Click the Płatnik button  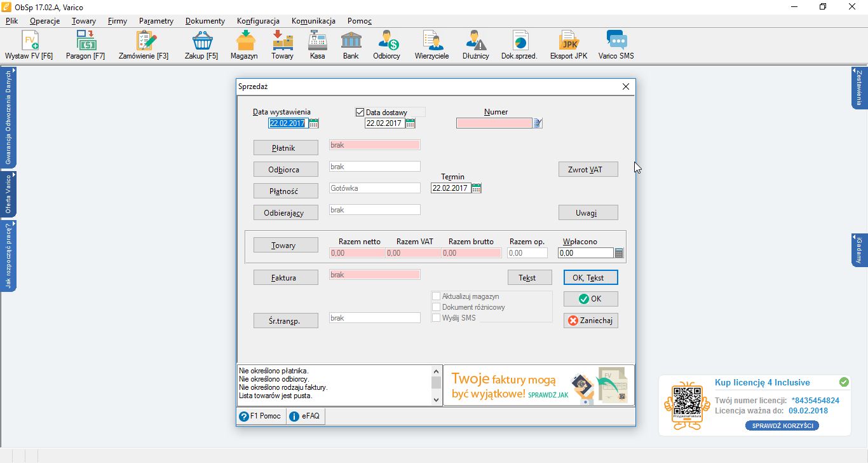(x=285, y=148)
